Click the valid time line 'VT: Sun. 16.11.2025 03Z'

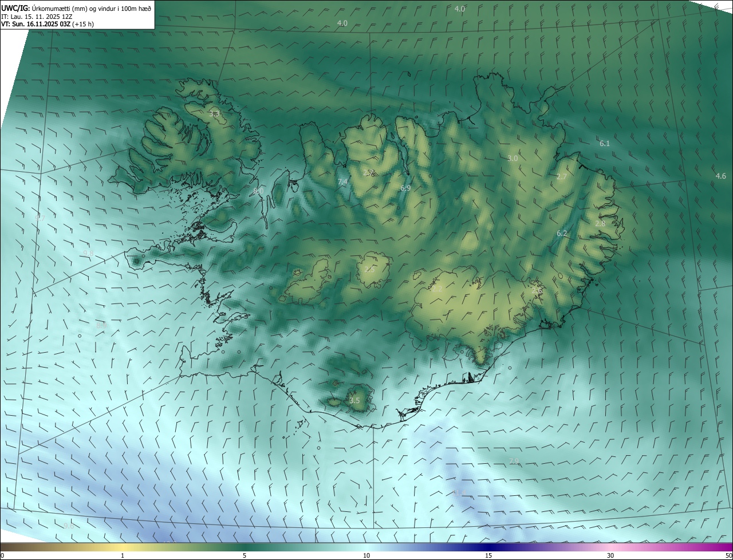pyautogui.click(x=36, y=25)
